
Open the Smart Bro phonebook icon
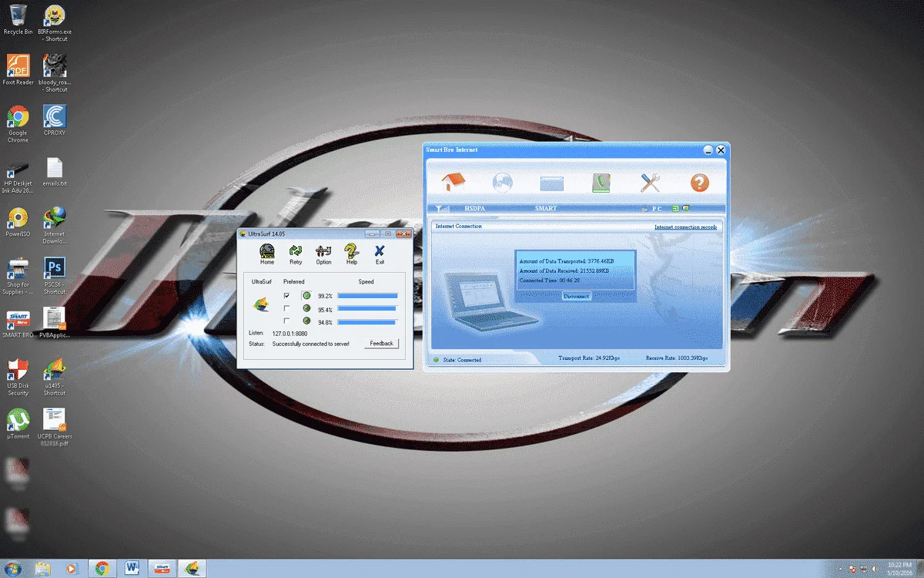click(x=601, y=183)
